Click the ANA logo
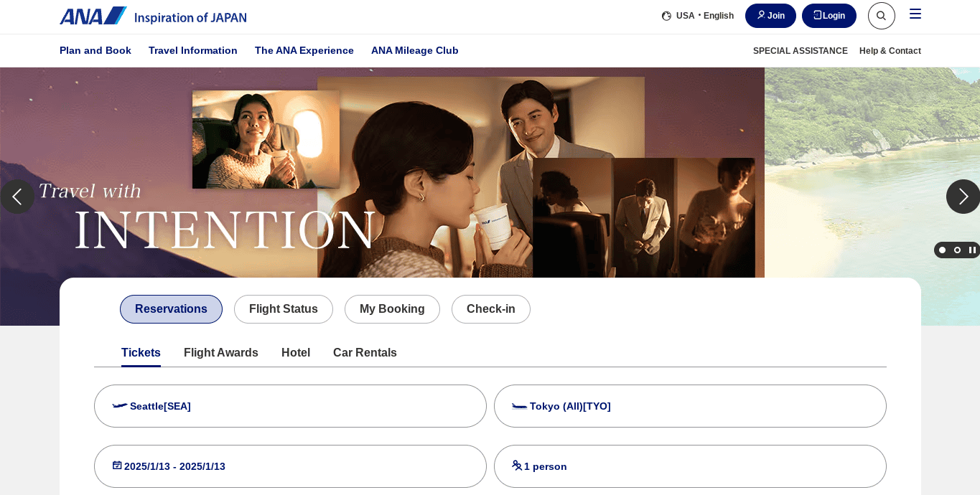This screenshot has width=980, height=495. click(x=153, y=16)
